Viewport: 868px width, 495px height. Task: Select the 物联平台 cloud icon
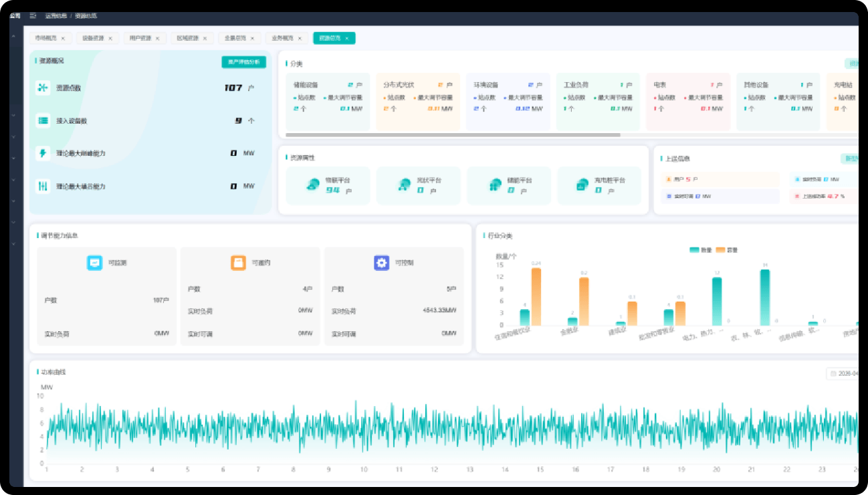(313, 185)
